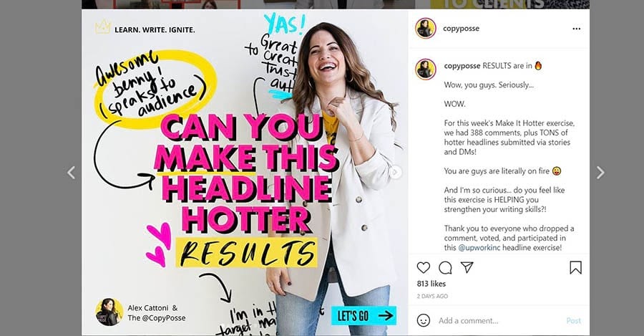Viewport: 644px width, 336px height.
Task: Share the post via paper plane icon
Action: point(467,267)
